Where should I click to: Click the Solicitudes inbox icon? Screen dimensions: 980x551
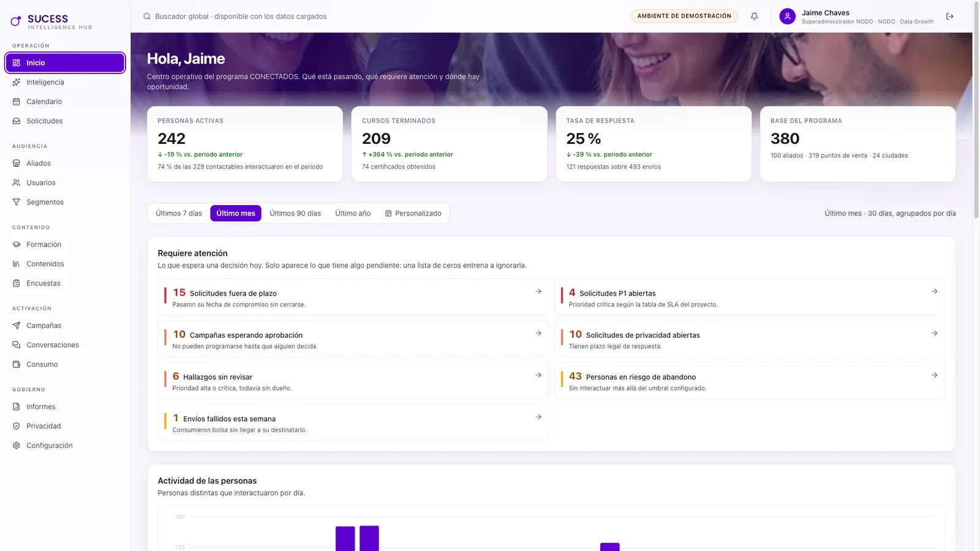[17, 121]
